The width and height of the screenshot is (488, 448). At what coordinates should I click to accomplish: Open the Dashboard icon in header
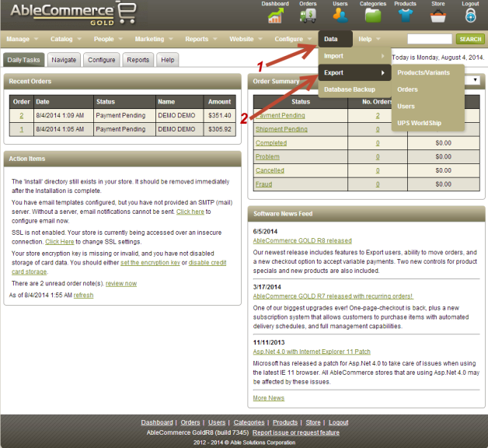coord(274,14)
